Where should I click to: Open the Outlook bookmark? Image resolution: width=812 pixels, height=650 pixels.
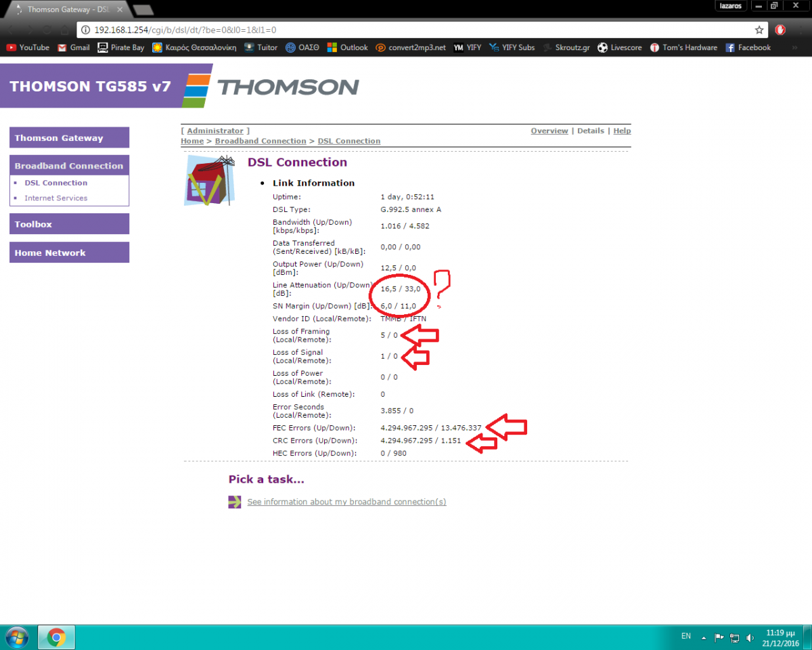pos(348,47)
